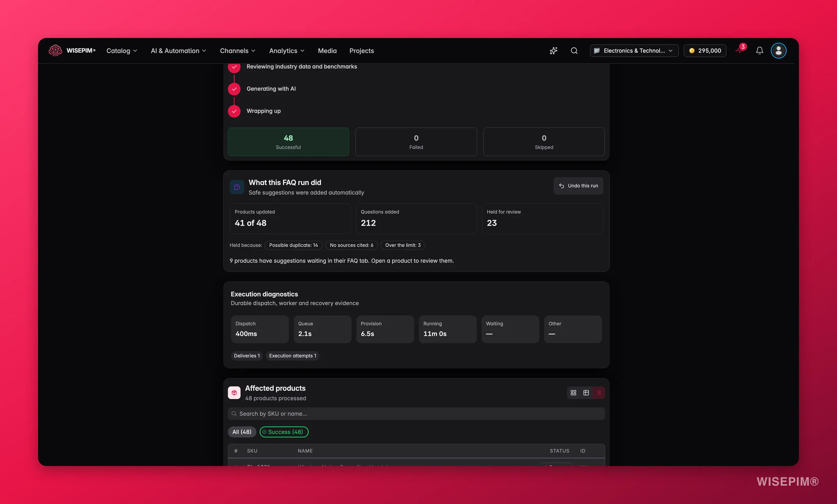Click the FAQ run chat icon
Viewport: 837px width, 504px height.
pyautogui.click(x=237, y=187)
